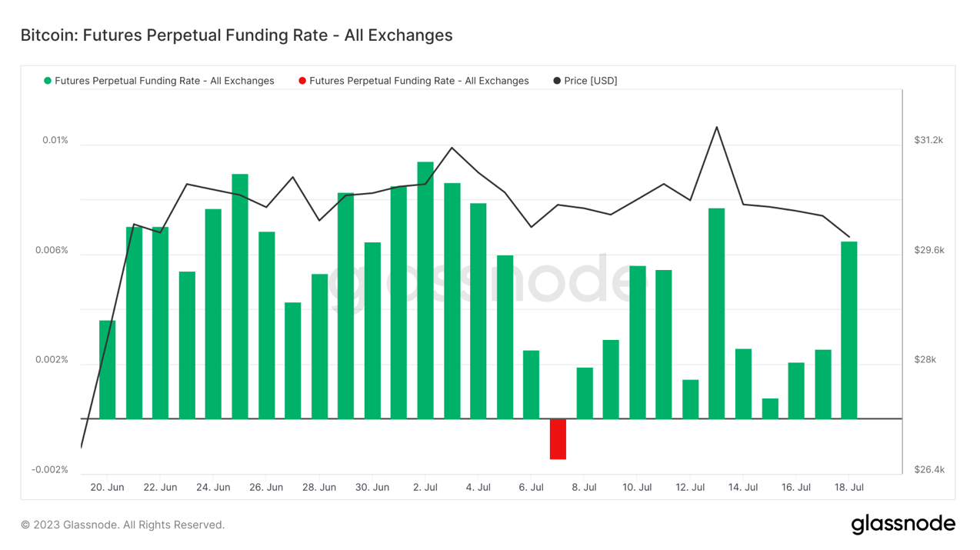
Task: Click the chart title text
Action: [x=236, y=35]
